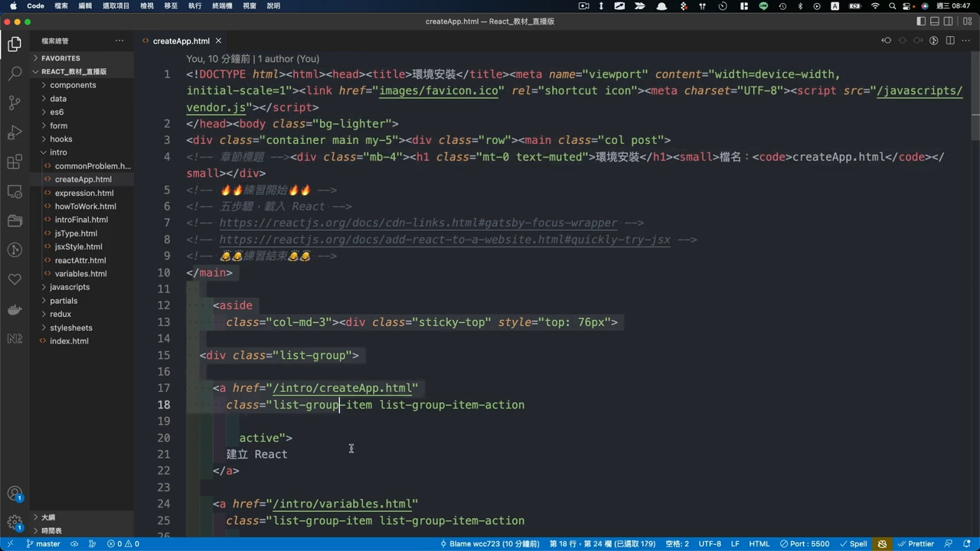Open the Docker whale icon view
The height and width of the screenshot is (551, 980).
tap(15, 309)
